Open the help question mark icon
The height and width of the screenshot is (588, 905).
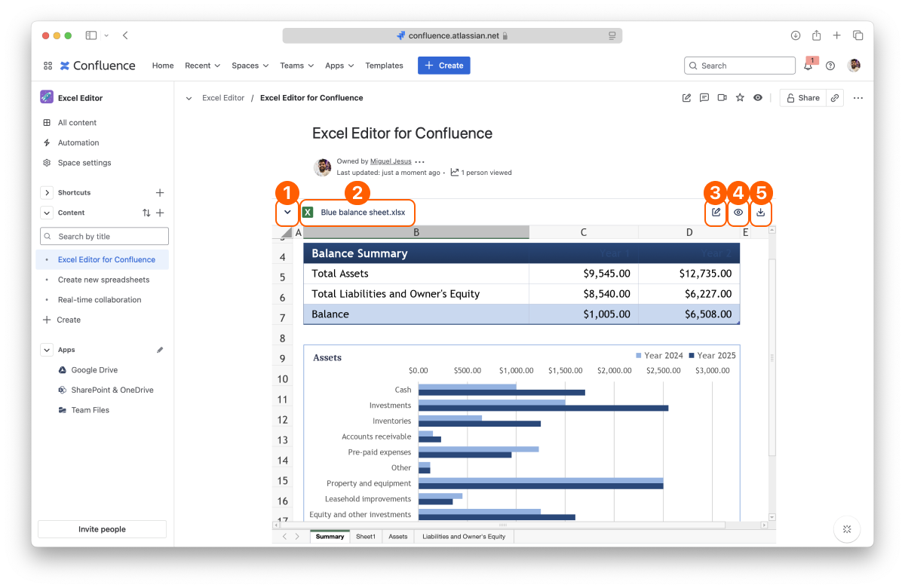point(830,66)
